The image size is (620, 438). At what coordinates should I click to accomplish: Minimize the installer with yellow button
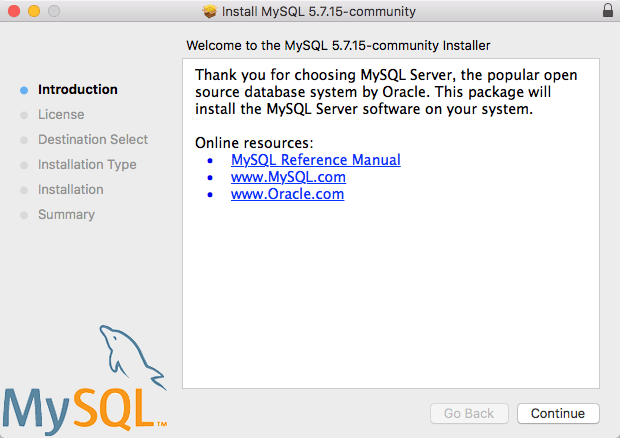click(34, 11)
